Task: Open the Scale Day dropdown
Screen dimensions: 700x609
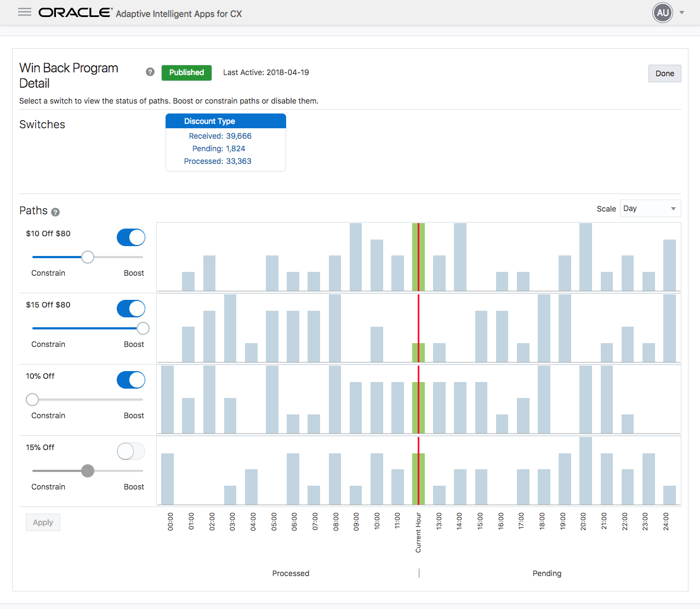Action: click(x=650, y=209)
